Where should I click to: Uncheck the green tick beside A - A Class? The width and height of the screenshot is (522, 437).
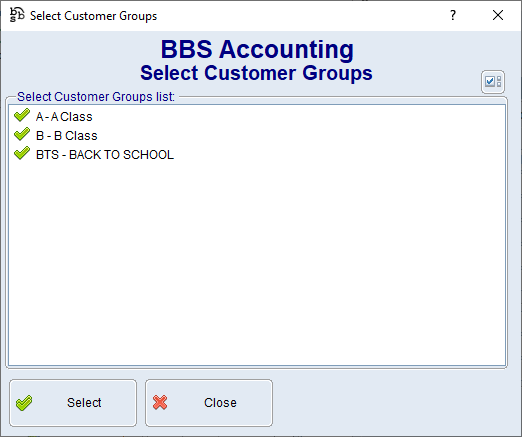click(22, 116)
